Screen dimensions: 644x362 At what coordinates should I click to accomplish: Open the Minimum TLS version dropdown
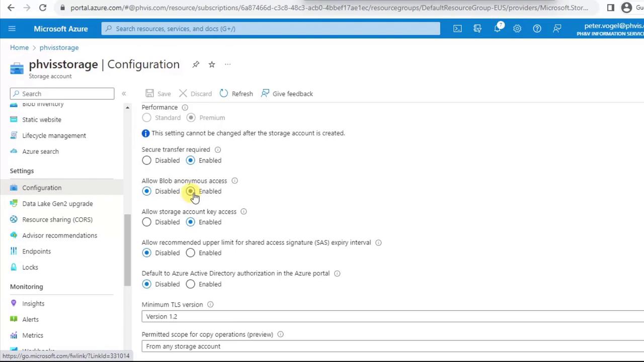392,316
